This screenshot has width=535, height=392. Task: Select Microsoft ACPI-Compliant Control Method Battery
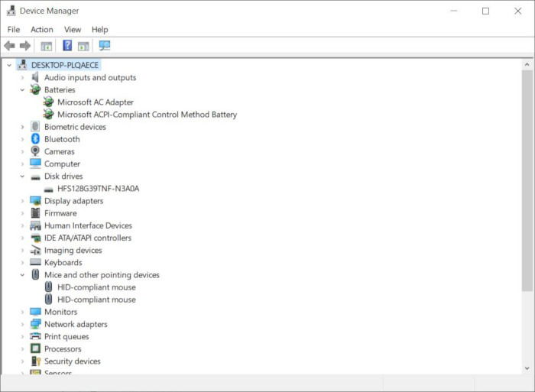[x=147, y=115]
